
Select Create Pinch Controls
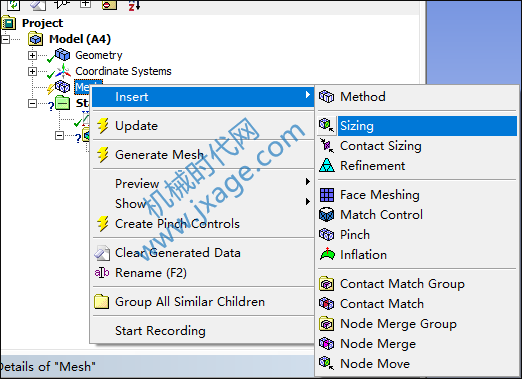pyautogui.click(x=203, y=224)
